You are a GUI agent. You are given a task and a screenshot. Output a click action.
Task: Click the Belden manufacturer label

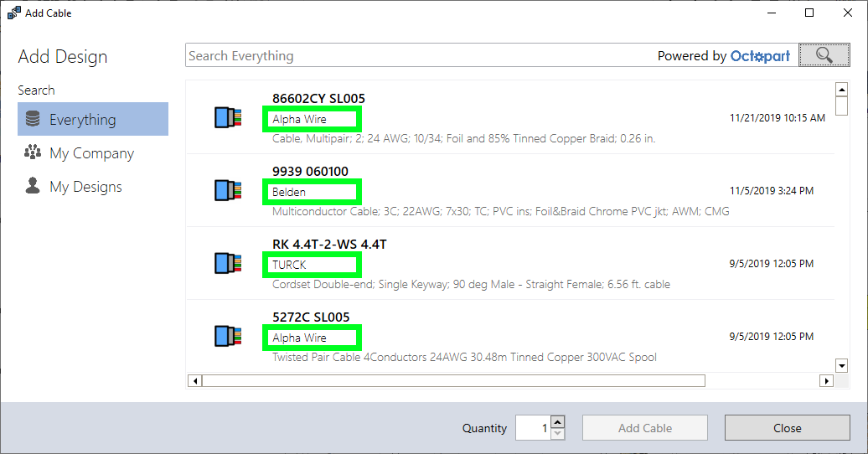pos(289,192)
